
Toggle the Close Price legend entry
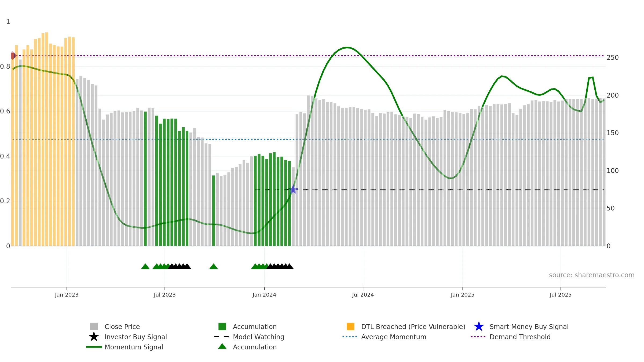pos(122,327)
